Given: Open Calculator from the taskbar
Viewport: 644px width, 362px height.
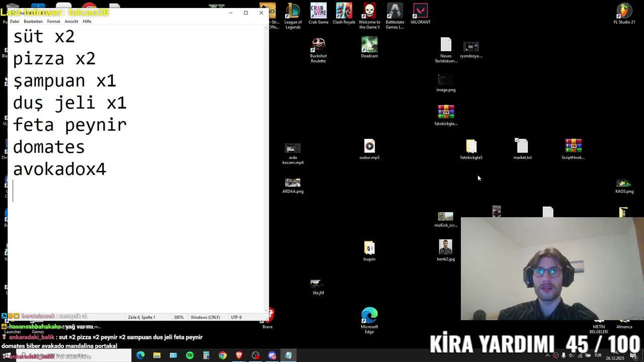Looking at the screenshot, I should (206, 355).
